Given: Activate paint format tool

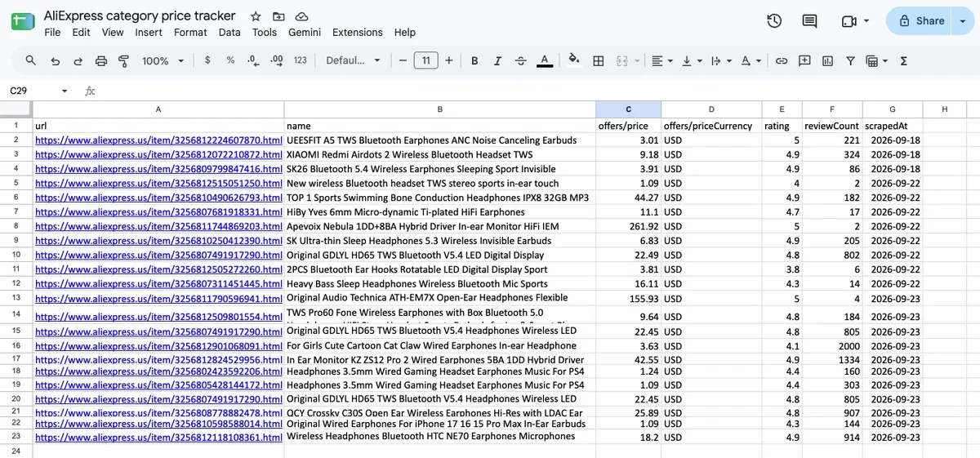Looking at the screenshot, I should coord(124,60).
